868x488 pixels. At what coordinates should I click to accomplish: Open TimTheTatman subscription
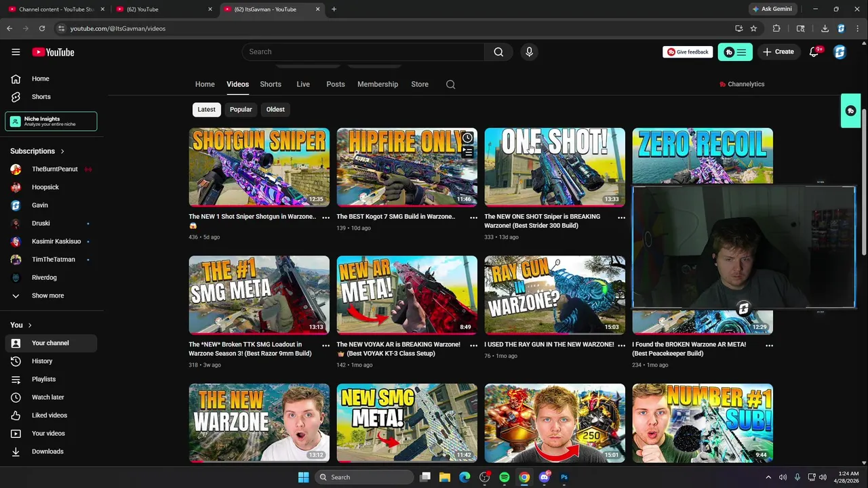51,260
